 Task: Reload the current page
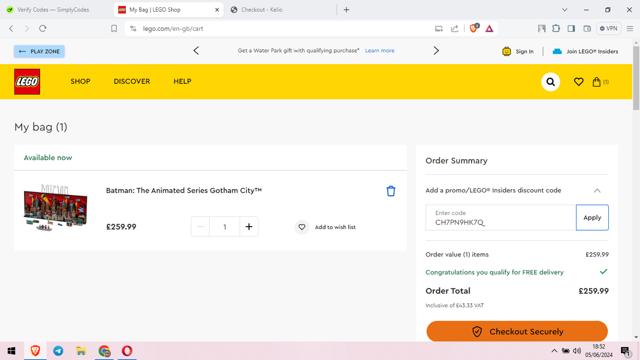(42, 29)
